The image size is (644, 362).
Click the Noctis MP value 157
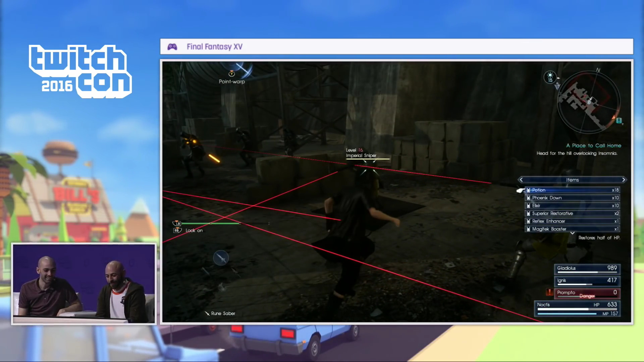pos(614,314)
